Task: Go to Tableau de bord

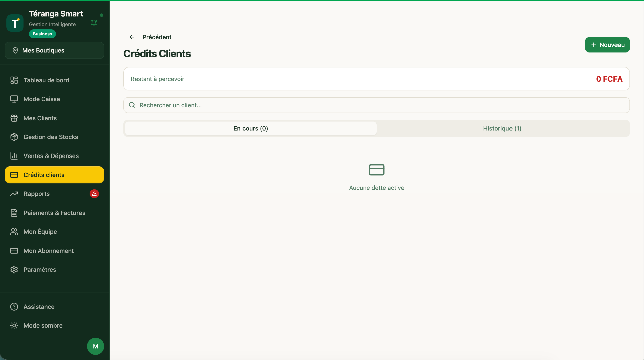Action: tap(54, 80)
